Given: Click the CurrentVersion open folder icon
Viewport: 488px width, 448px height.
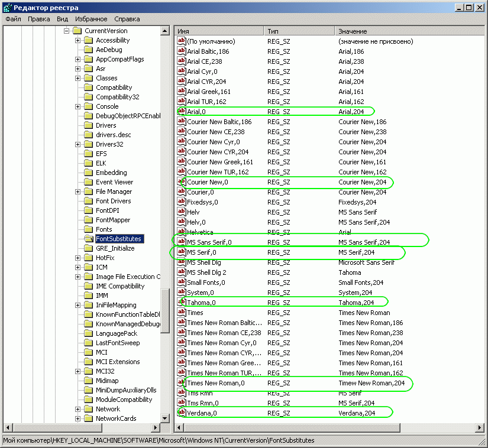Looking at the screenshot, I should point(77,31).
